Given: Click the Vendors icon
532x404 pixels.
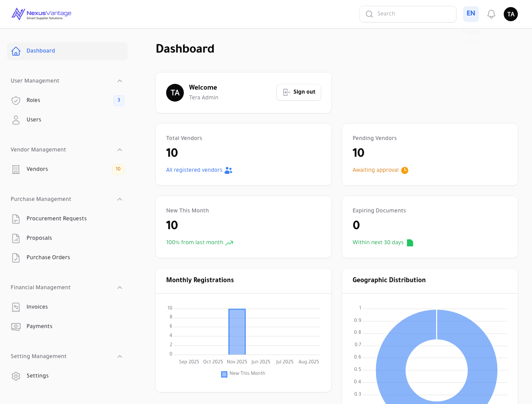Looking at the screenshot, I should point(16,169).
